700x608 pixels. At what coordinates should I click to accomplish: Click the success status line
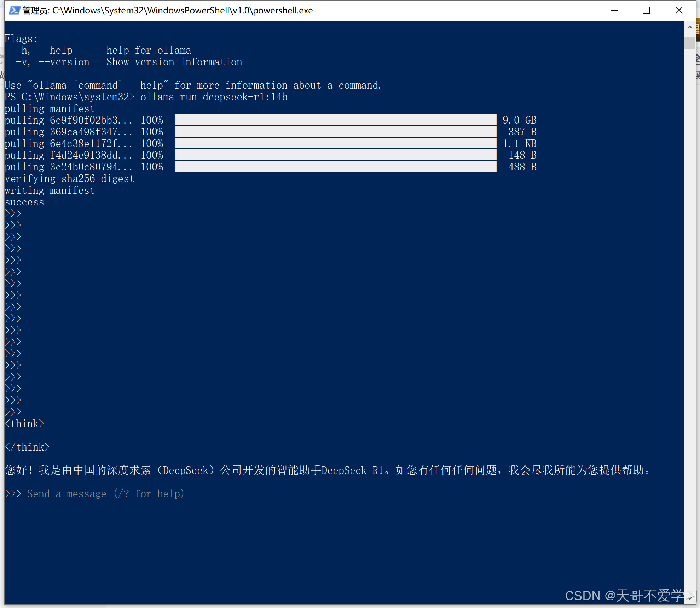pyautogui.click(x=24, y=202)
